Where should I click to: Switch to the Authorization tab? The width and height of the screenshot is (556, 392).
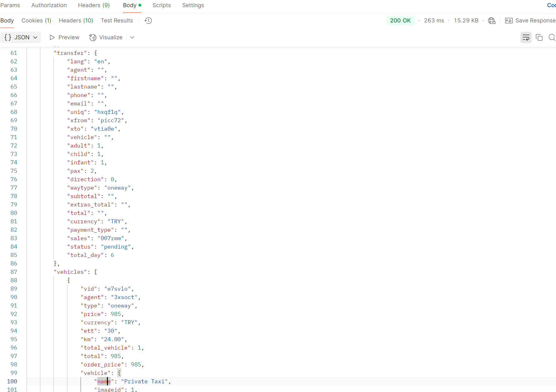[49, 5]
